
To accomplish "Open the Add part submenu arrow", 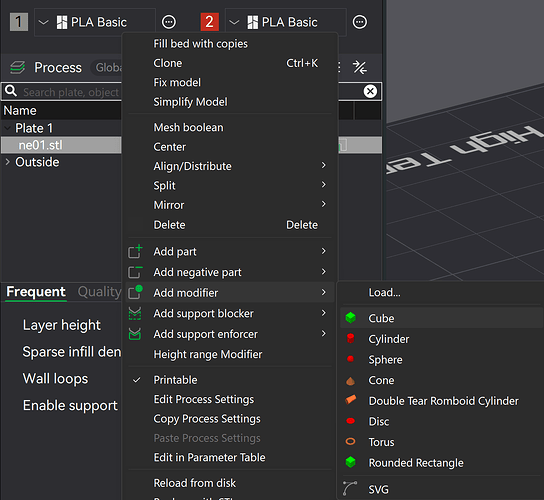I will [x=323, y=251].
